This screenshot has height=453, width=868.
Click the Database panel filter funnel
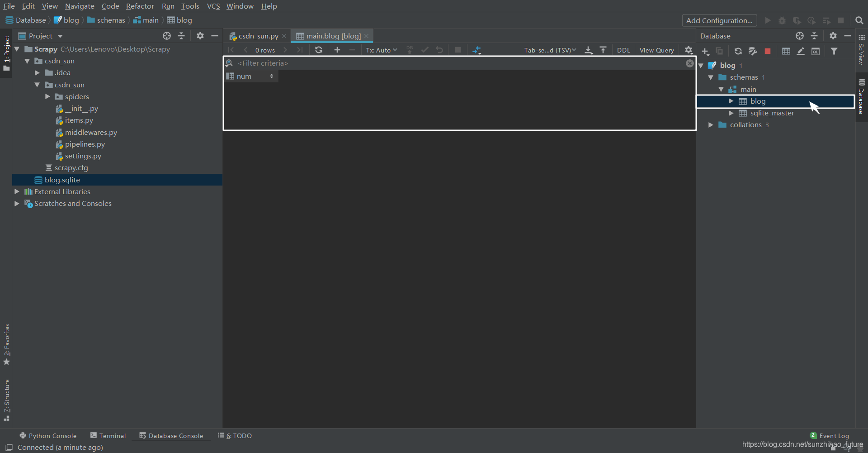[x=834, y=52]
